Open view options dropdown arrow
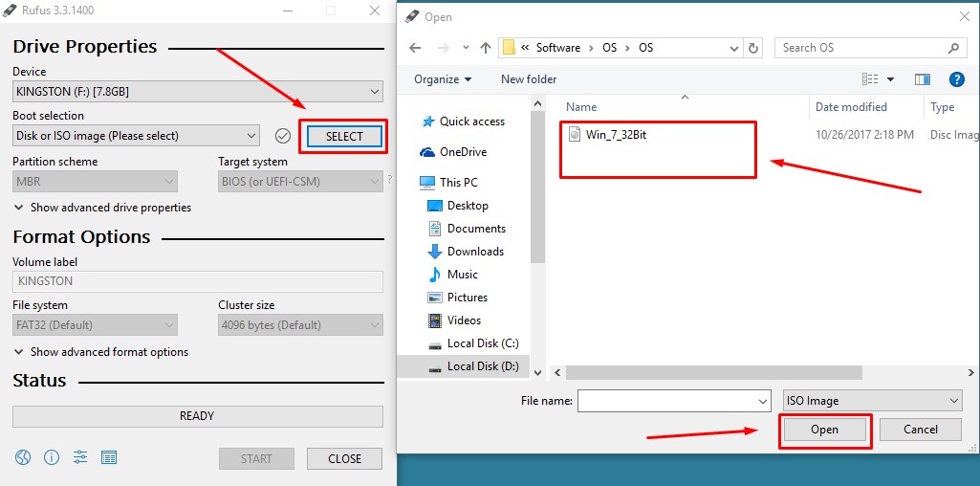980x486 pixels. [x=891, y=79]
